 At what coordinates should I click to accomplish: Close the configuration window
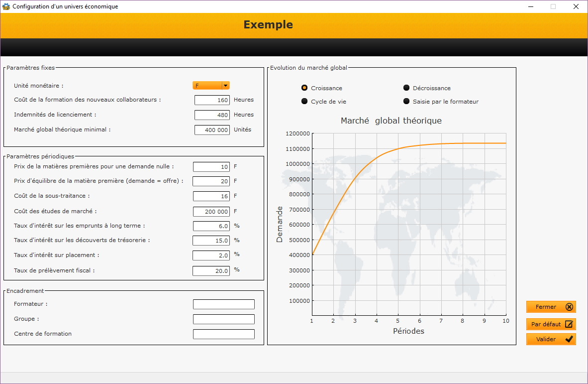(x=576, y=6)
